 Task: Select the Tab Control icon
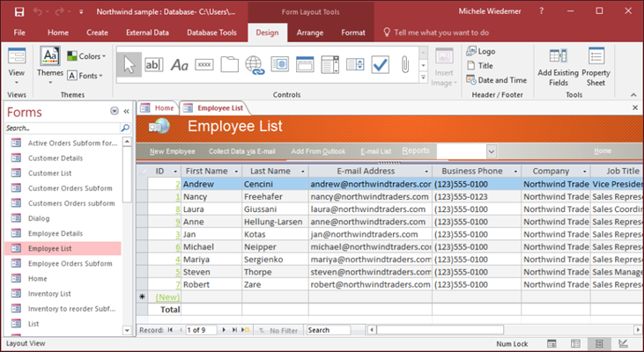point(229,64)
